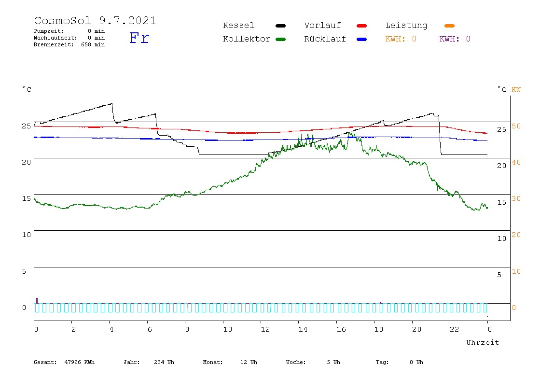Click the "16" hour tick label
This screenshot has height=392, width=554.
[341, 329]
